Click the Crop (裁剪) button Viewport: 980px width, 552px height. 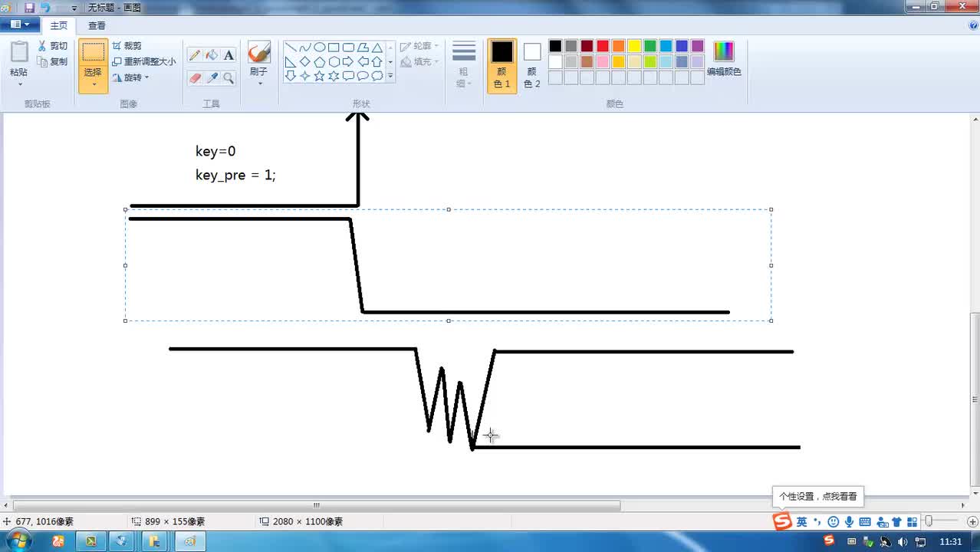[x=127, y=46]
